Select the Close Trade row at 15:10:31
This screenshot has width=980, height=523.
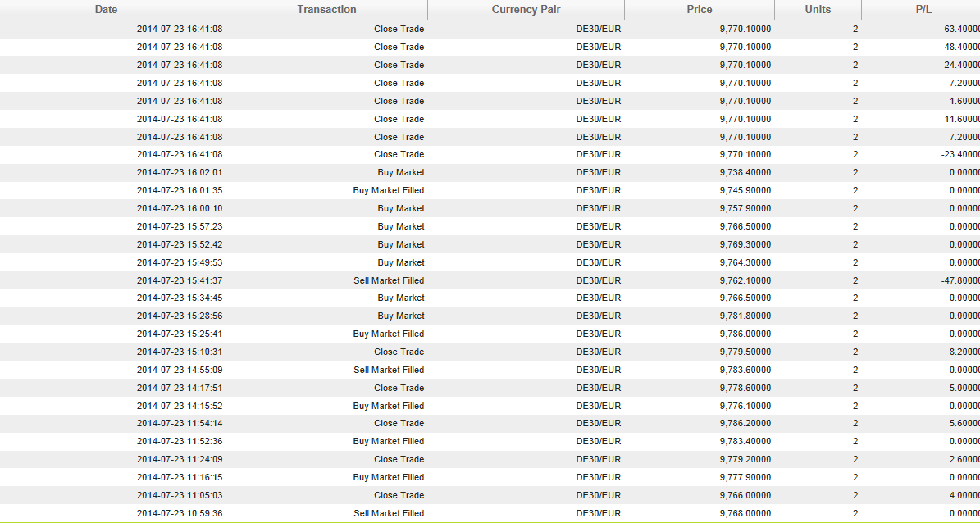490,352
